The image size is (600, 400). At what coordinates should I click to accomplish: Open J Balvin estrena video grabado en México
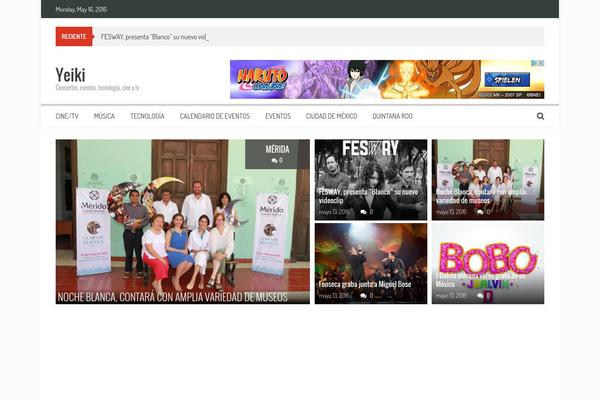click(x=481, y=280)
